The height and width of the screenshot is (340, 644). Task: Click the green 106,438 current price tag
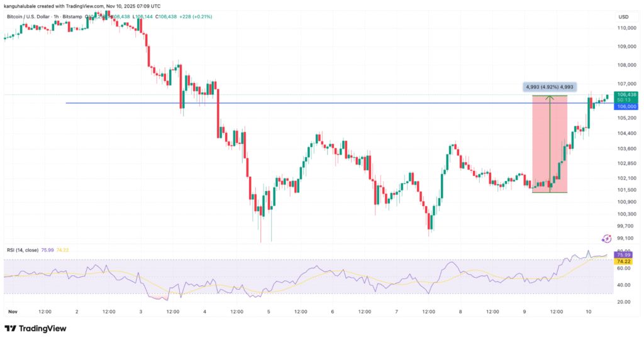pos(628,95)
